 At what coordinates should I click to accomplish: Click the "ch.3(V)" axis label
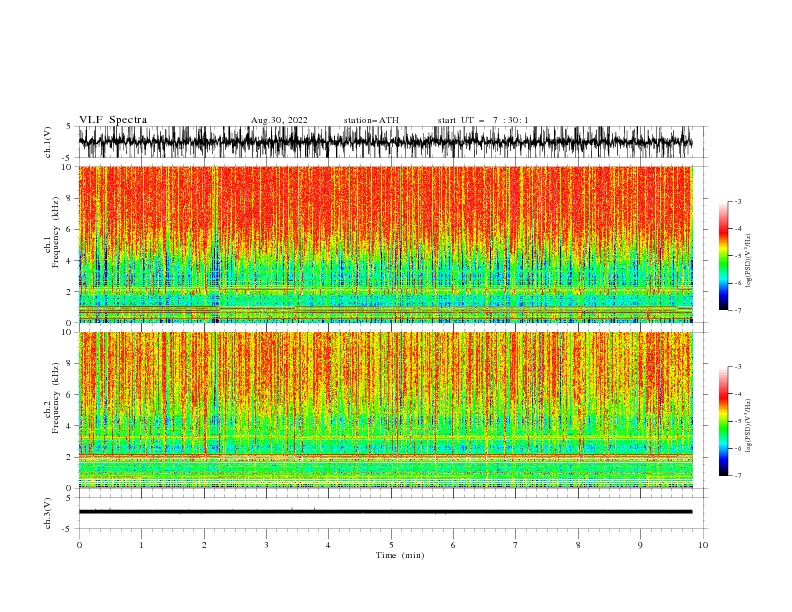pos(48,513)
